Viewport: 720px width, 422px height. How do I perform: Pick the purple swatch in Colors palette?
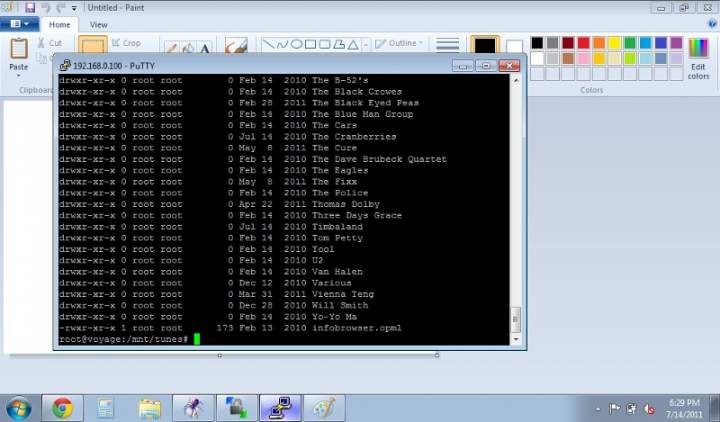pos(676,43)
